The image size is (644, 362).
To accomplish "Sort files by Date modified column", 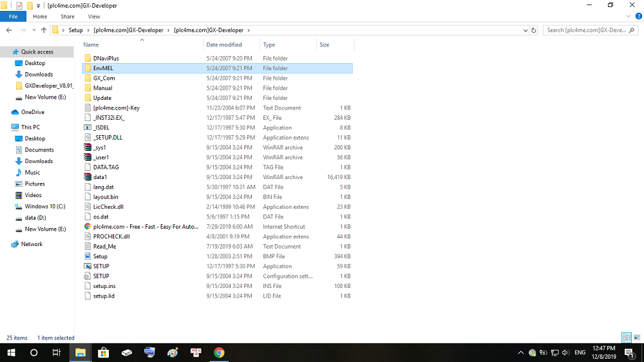I will pyautogui.click(x=223, y=45).
